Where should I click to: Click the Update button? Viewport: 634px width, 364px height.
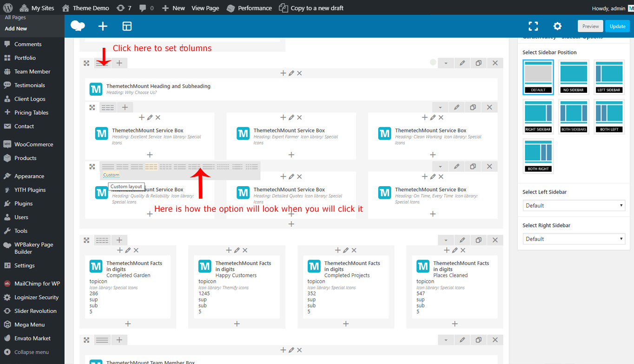tap(617, 26)
